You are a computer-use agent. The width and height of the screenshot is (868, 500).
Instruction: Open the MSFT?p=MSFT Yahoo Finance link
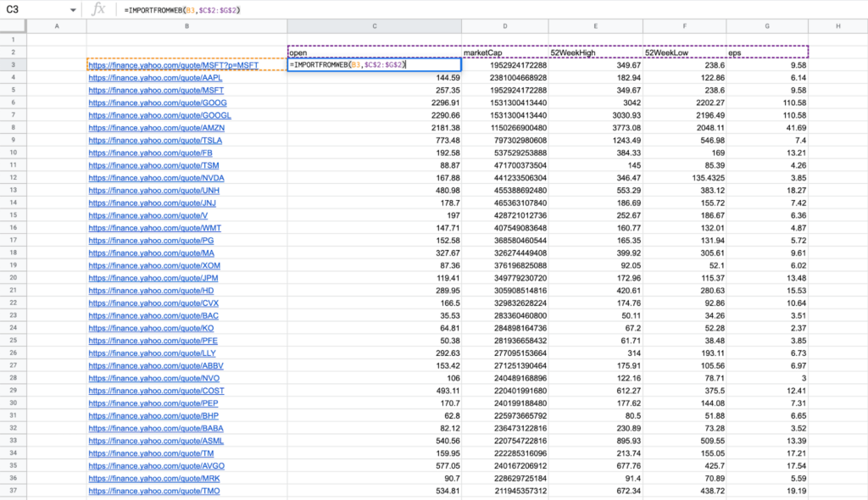coord(173,65)
